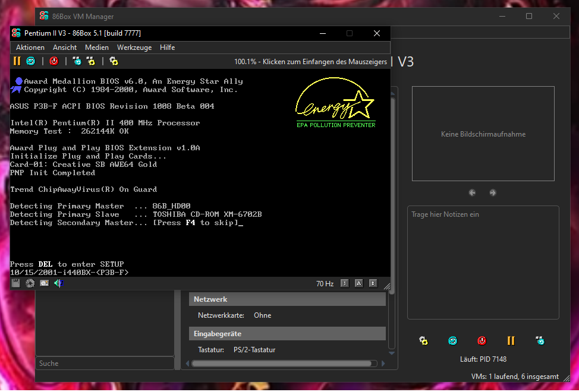Screen dimensions: 579x392
Task: Click the '10/15/2001-i440BX-<P3B-F>' BIOS string
Action: pos(70,273)
